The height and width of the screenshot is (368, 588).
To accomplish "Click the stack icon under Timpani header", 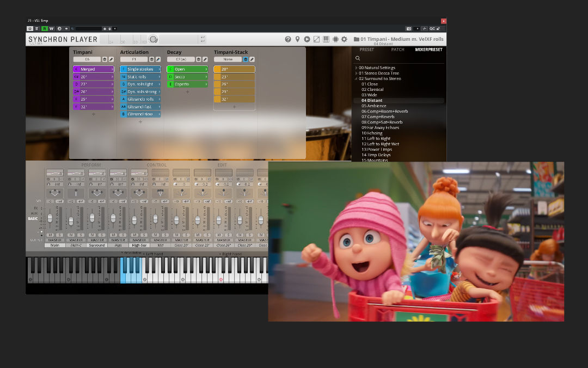I will [105, 59].
